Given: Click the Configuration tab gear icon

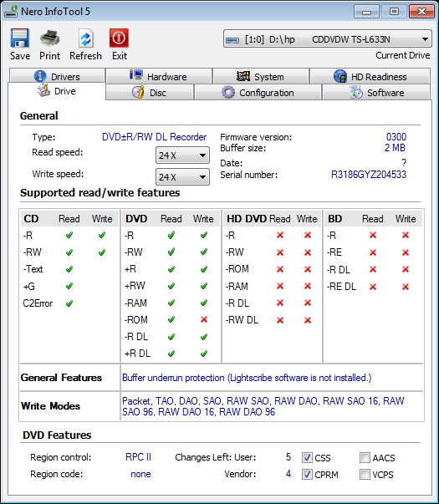Looking at the screenshot, I should (228, 92).
